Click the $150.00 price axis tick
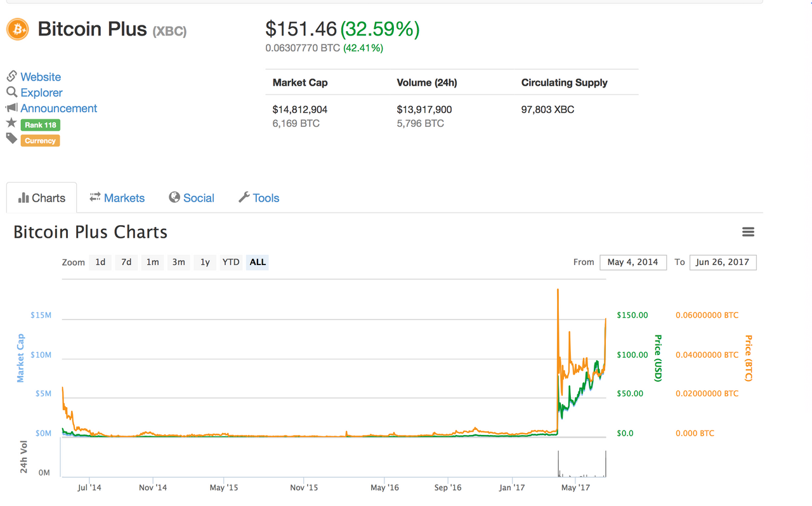Image resolution: width=812 pixels, height=506 pixels. (x=632, y=315)
